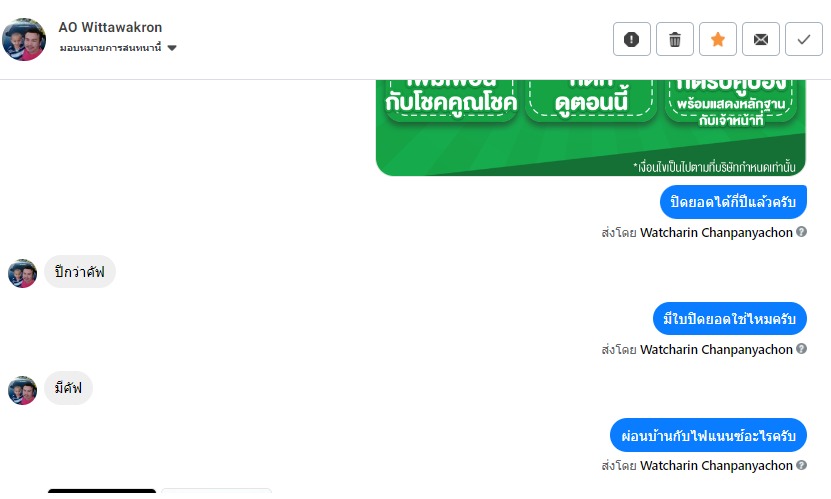Image resolution: width=831 pixels, height=499 pixels.
Task: Click sender avatar next to มีคัฟ message
Action: [x=22, y=389]
